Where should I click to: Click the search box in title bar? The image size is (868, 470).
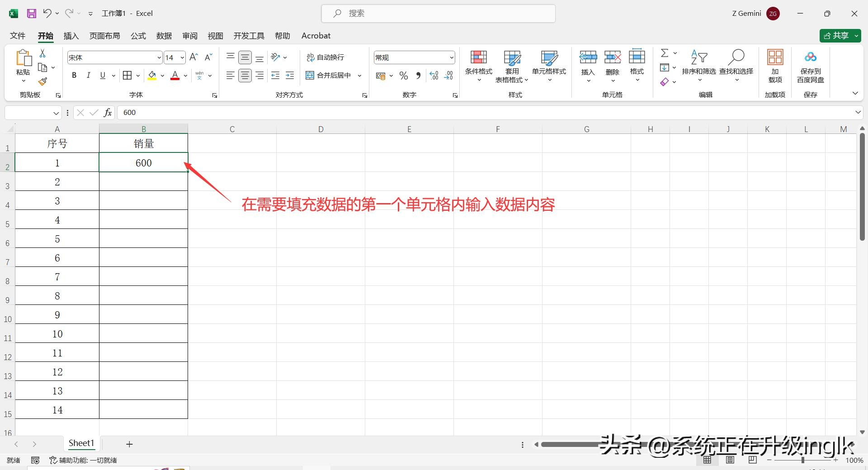438,14
